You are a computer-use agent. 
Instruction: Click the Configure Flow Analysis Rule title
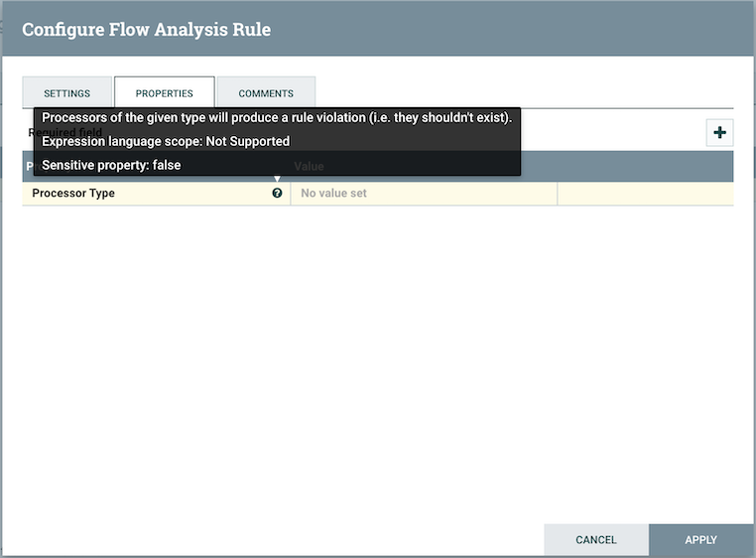[x=146, y=29]
